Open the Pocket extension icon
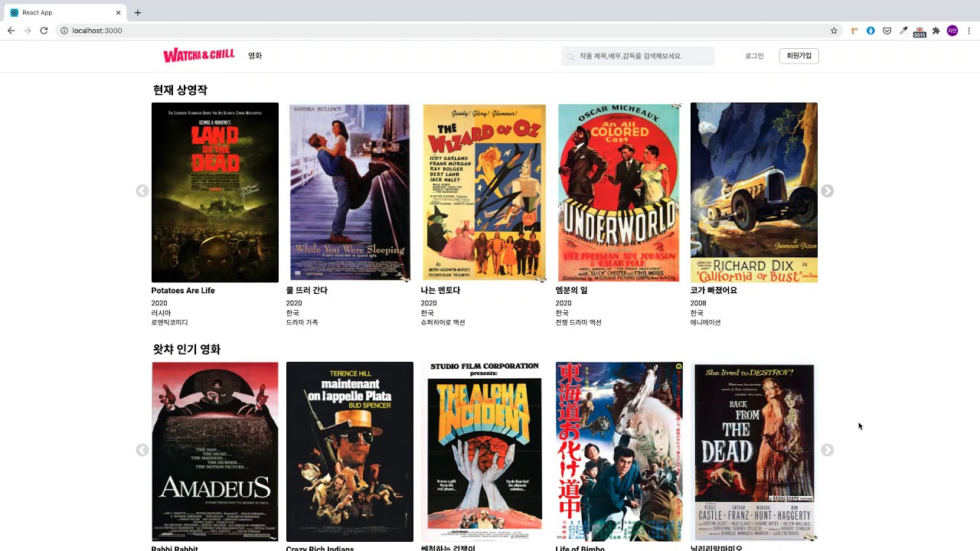The width and height of the screenshot is (980, 551). pos(887,31)
